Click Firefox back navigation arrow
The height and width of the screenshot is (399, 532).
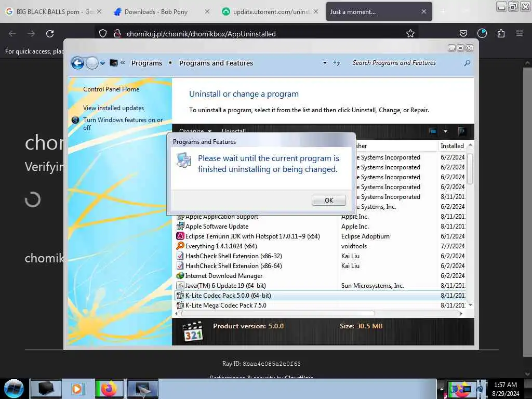(12, 34)
